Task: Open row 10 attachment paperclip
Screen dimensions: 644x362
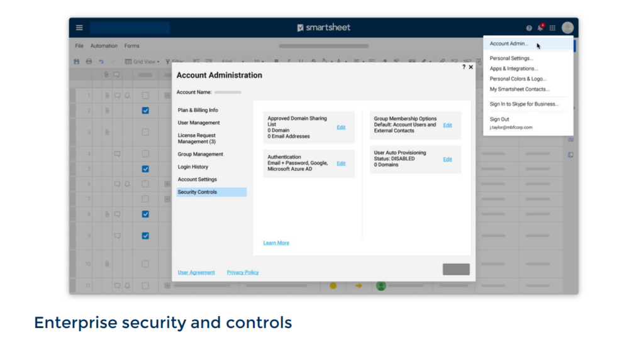Action: tap(107, 264)
